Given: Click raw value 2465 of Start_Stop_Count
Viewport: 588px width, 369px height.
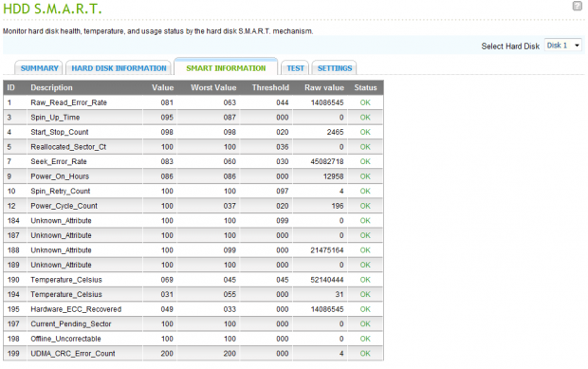Looking at the screenshot, I should (x=335, y=132).
